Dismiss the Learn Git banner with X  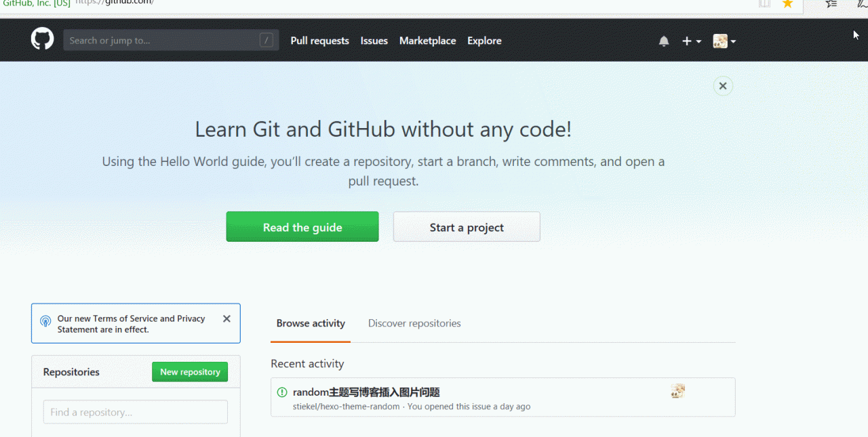click(723, 86)
